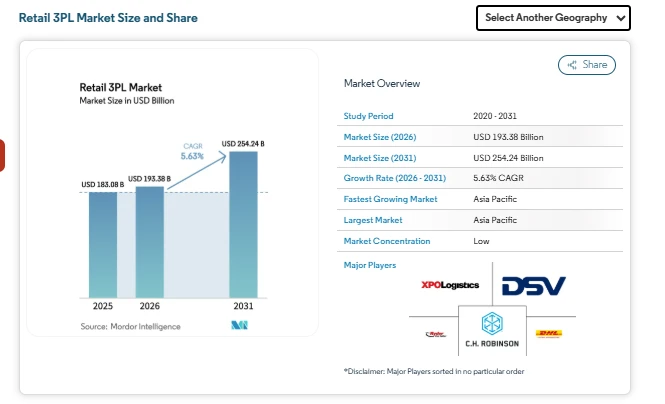Click the Retail 3PL Market chart thumbnail title
The image size is (665, 404).
point(120,87)
